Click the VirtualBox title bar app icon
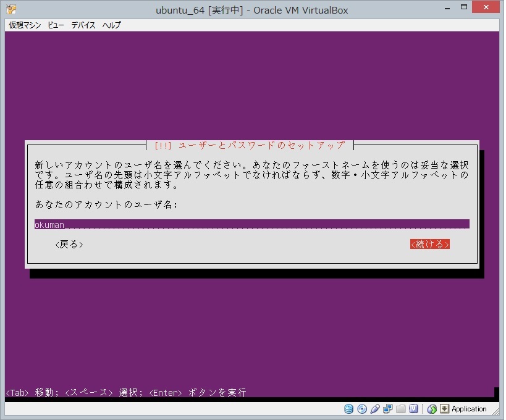Screen dimensions: 506x420 tap(11, 10)
